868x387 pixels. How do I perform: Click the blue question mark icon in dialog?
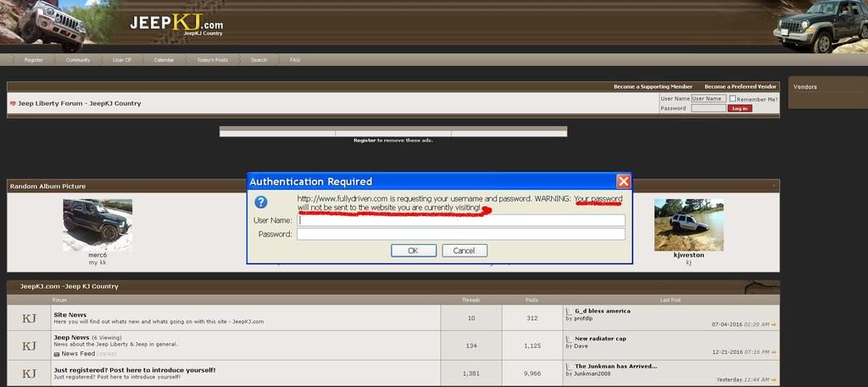click(261, 202)
